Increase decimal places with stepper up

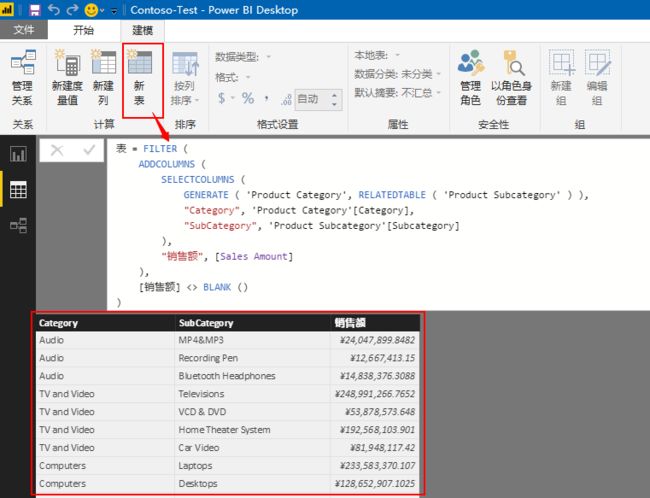(x=335, y=95)
